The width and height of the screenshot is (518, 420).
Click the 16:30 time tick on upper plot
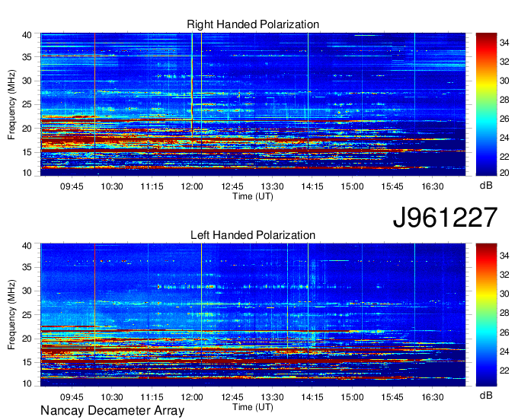coord(433,186)
